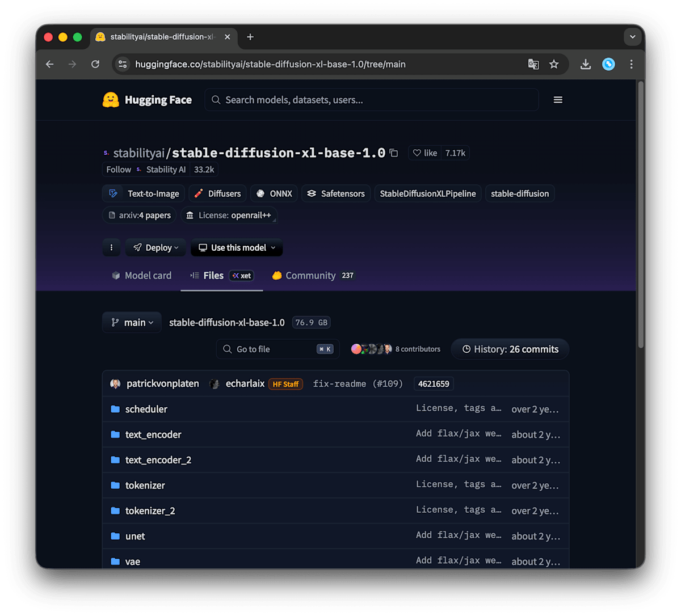
Task: Open the text_encoder folder
Action: 153,434
